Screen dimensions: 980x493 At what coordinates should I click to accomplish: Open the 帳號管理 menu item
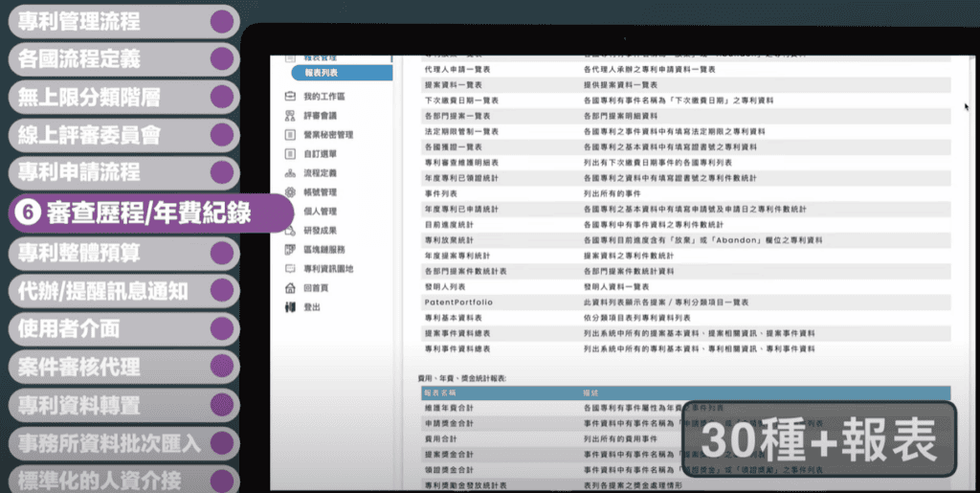click(321, 192)
